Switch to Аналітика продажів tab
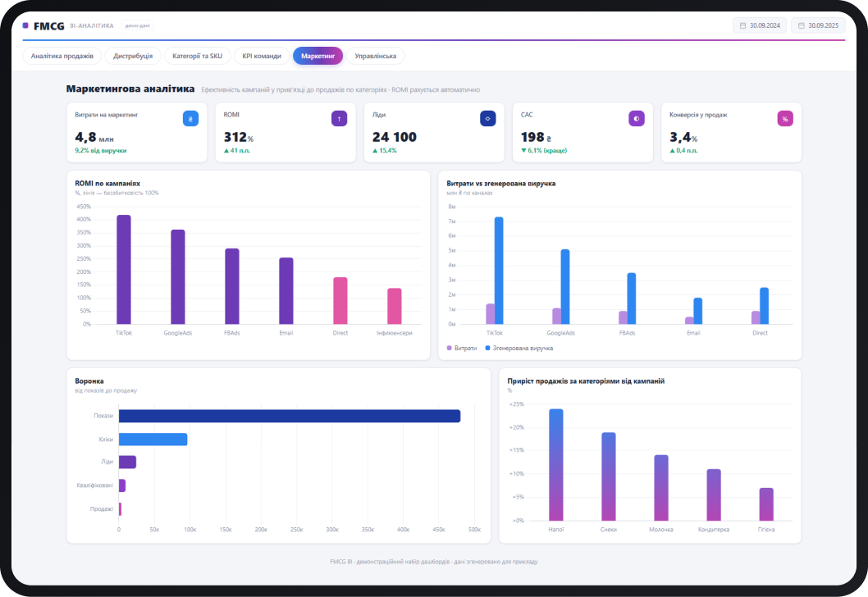 [62, 56]
